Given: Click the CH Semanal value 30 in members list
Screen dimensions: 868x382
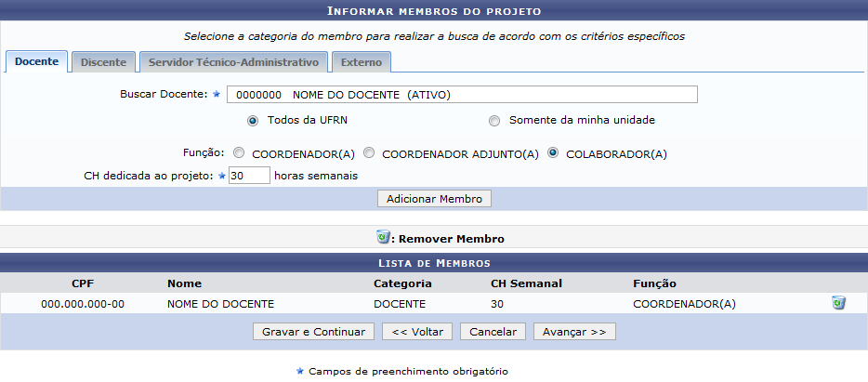Looking at the screenshot, I should click(497, 304).
